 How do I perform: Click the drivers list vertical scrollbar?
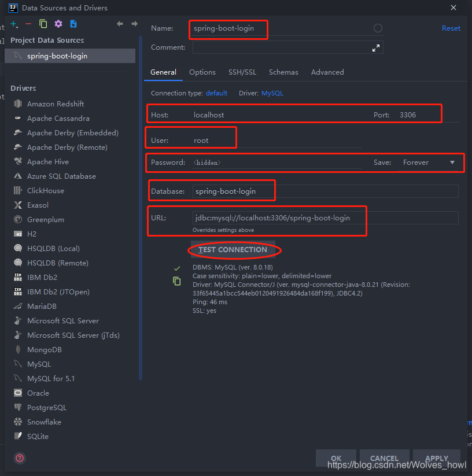click(x=140, y=208)
